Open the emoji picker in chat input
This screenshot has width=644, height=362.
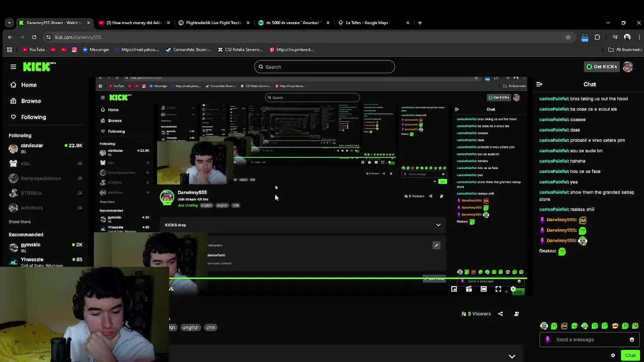pyautogui.click(x=632, y=339)
